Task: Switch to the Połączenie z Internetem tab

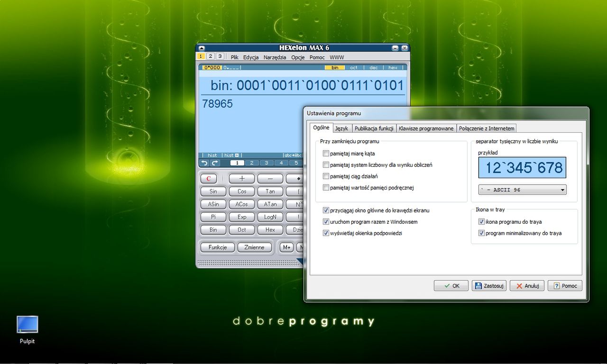Action: coord(487,128)
